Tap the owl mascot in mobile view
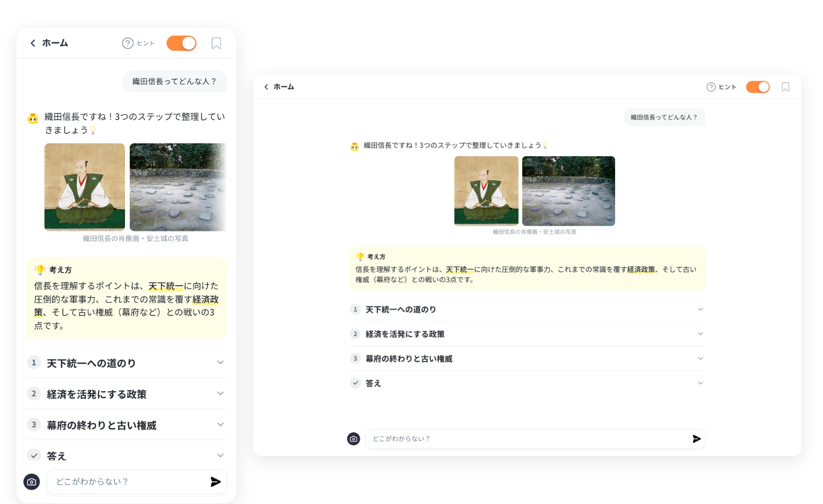This screenshot has width=823, height=504. tap(33, 118)
